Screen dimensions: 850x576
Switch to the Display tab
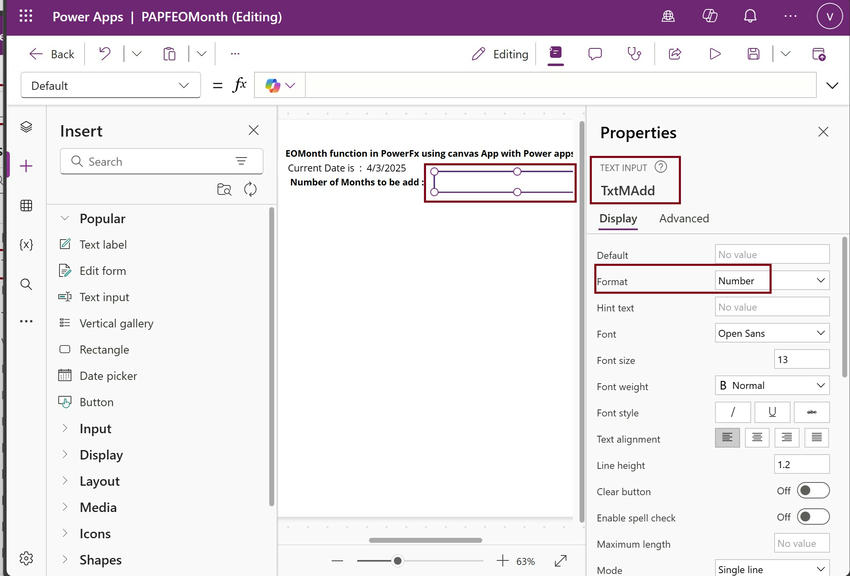click(x=618, y=218)
